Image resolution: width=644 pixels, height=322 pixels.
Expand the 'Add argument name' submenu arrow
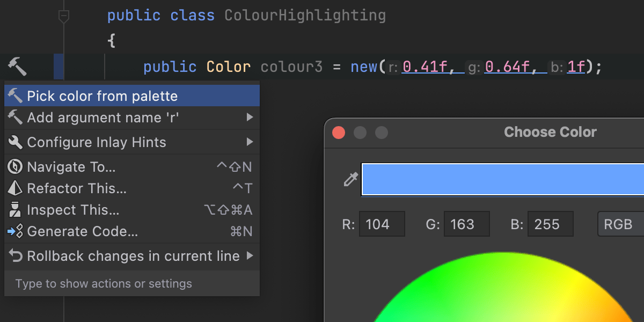coord(250,117)
